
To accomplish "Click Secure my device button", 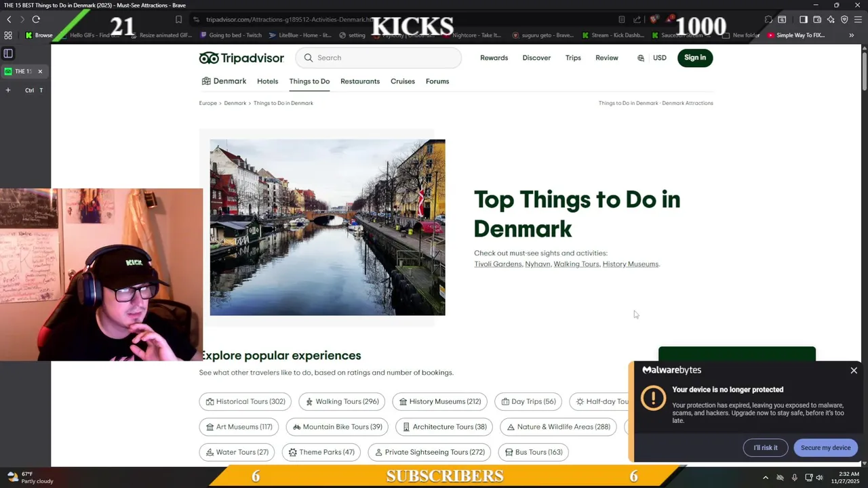I will coord(825,447).
